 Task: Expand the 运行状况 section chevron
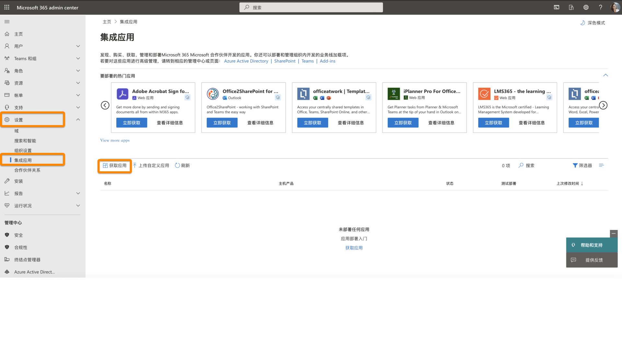[x=78, y=206]
